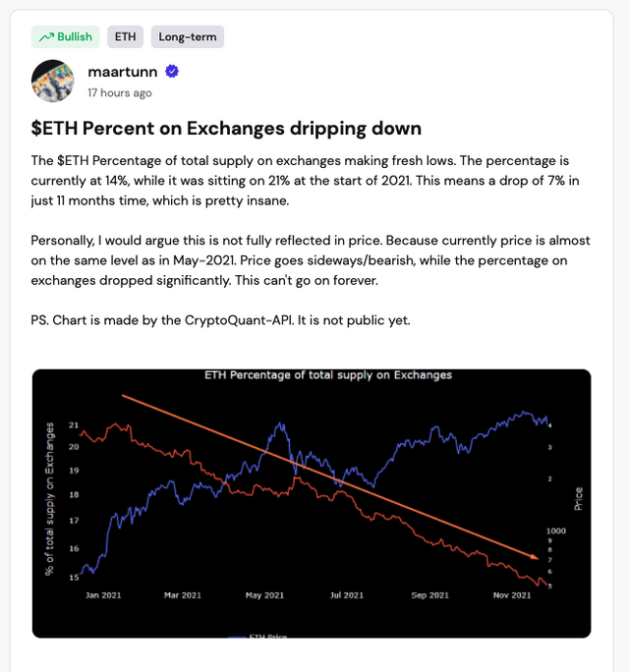
Task: Click the Bullish trend arrow icon
Action: (x=45, y=37)
